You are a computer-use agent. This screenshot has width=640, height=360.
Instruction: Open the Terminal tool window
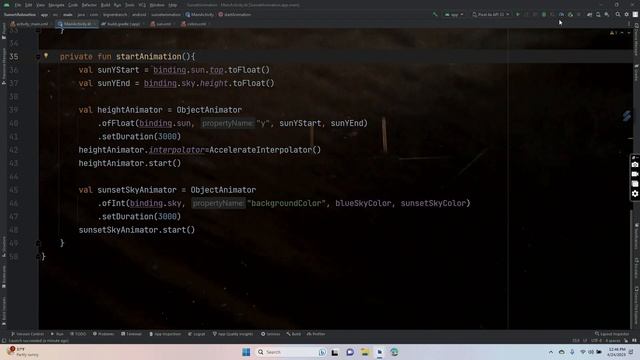pyautogui.click(x=131, y=334)
